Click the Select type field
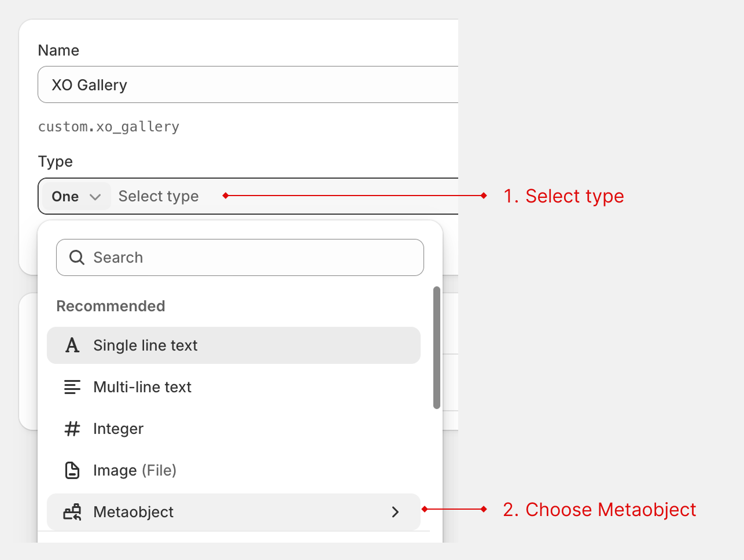 tap(159, 197)
